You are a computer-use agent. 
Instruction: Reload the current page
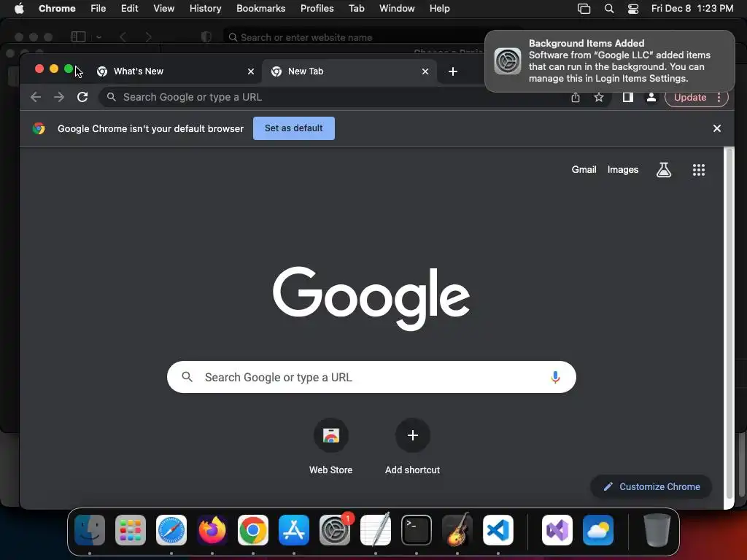[x=82, y=97]
